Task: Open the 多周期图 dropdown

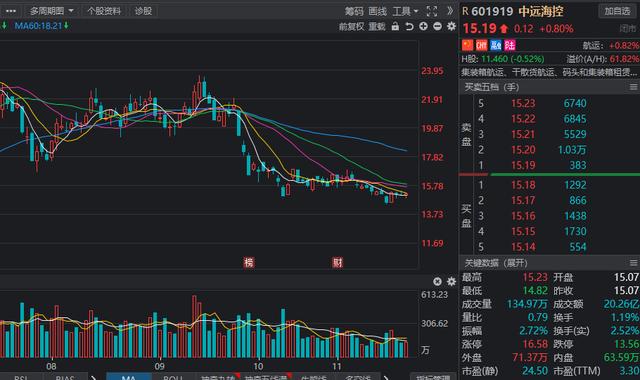Action: (52, 11)
